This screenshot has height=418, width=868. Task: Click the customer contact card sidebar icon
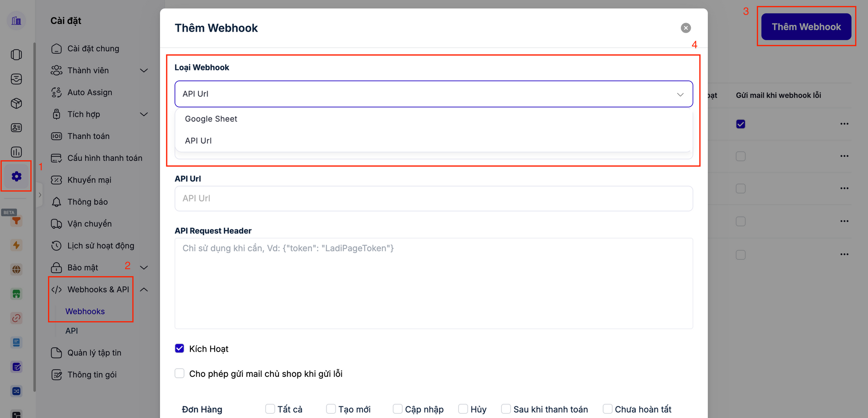(16, 128)
